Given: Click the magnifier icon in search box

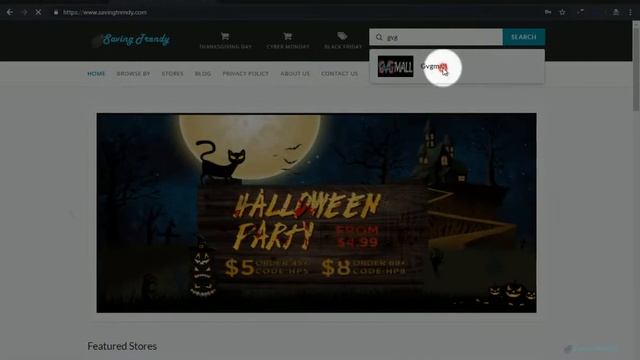Looking at the screenshot, I should tap(379, 37).
